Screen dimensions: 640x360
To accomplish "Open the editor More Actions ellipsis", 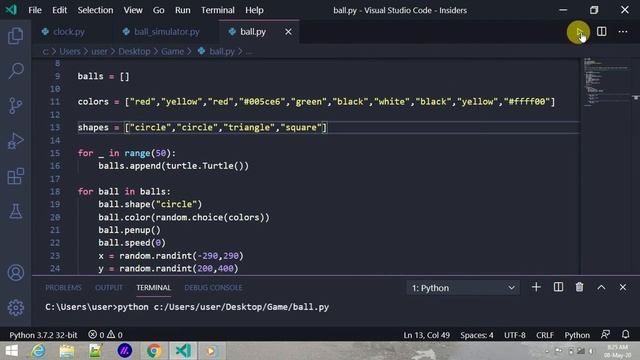I will pos(623,31).
